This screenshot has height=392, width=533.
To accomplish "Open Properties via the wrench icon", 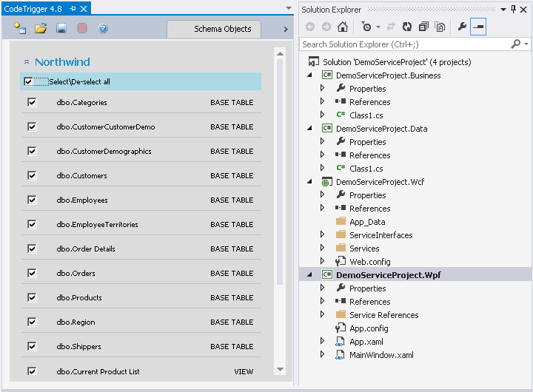I will [462, 27].
